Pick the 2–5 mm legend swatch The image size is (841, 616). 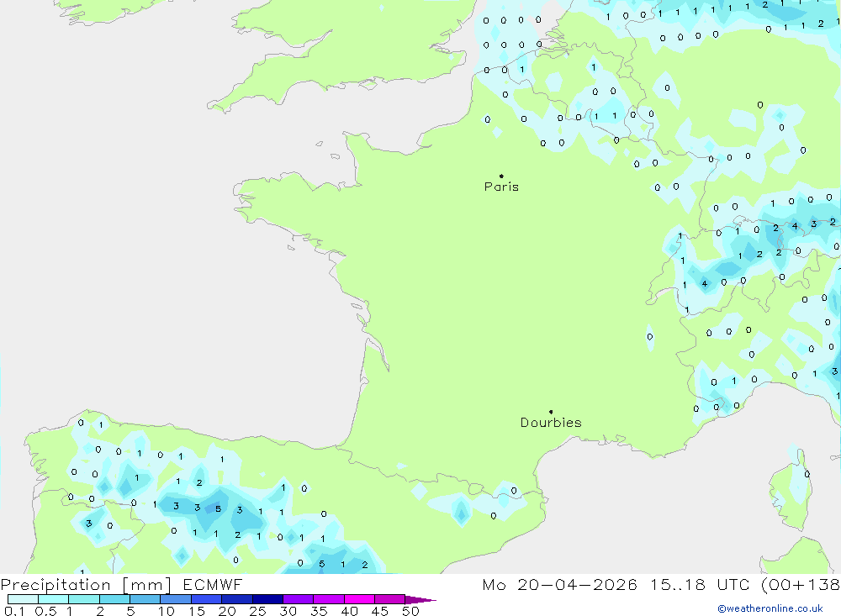114,599
